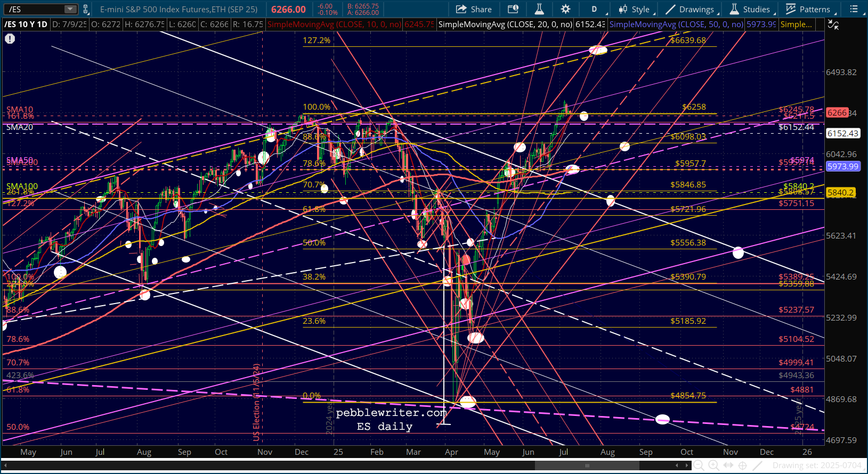Image resolution: width=868 pixels, height=474 pixels.
Task: Zoom in using the plus magnifier icon
Action: tap(713, 465)
